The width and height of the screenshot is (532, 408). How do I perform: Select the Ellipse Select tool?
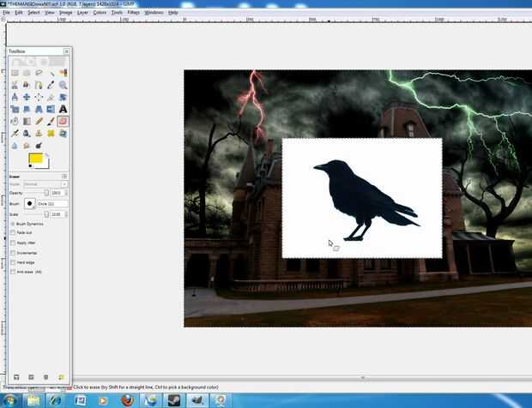click(x=27, y=73)
